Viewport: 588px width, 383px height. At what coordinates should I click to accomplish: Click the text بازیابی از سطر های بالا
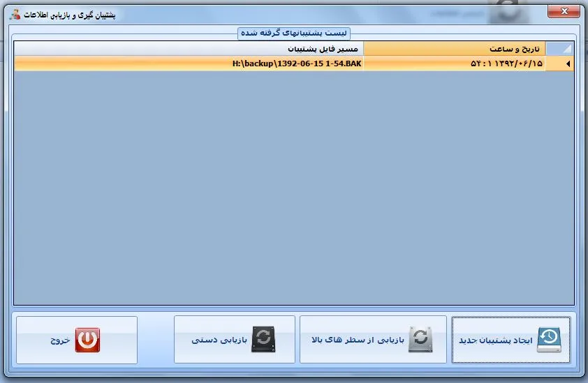pos(358,340)
